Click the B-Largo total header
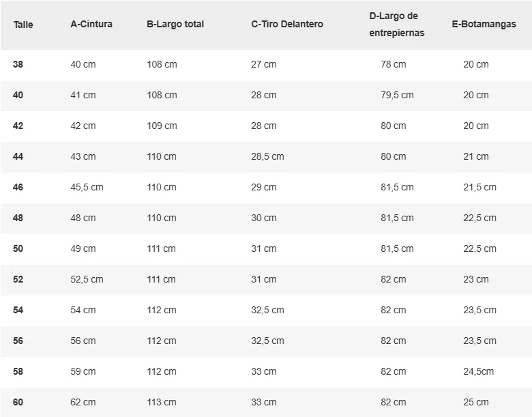 175,24
